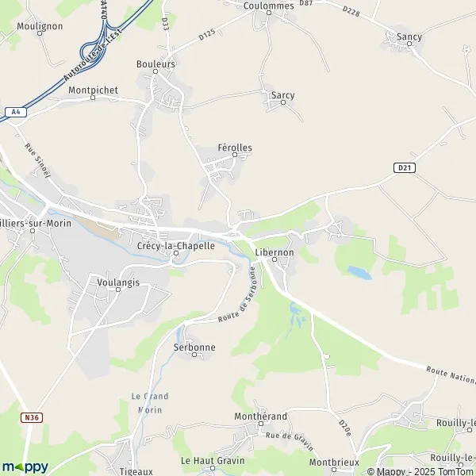Click the Mappy logo
This screenshot has height=476, width=476.
click(x=25, y=467)
